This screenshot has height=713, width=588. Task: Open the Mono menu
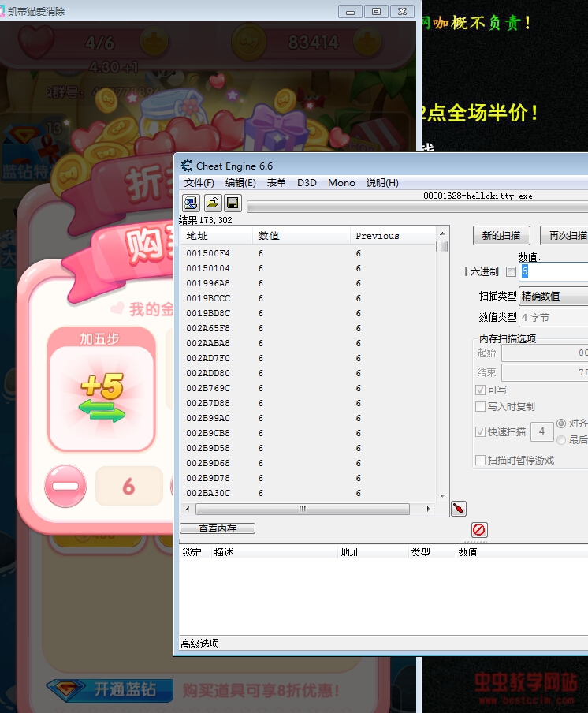coord(342,183)
